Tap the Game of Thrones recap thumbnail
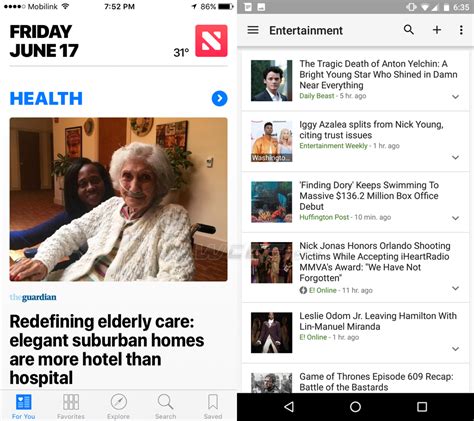The height and width of the screenshot is (421, 474). [x=271, y=383]
